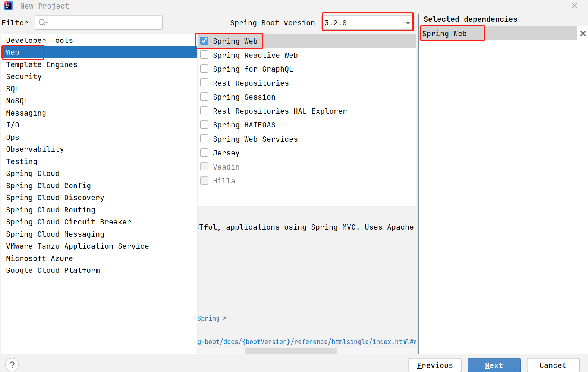The height and width of the screenshot is (372, 588).
Task: Click the search magnifier icon in Filter
Action: (x=43, y=23)
